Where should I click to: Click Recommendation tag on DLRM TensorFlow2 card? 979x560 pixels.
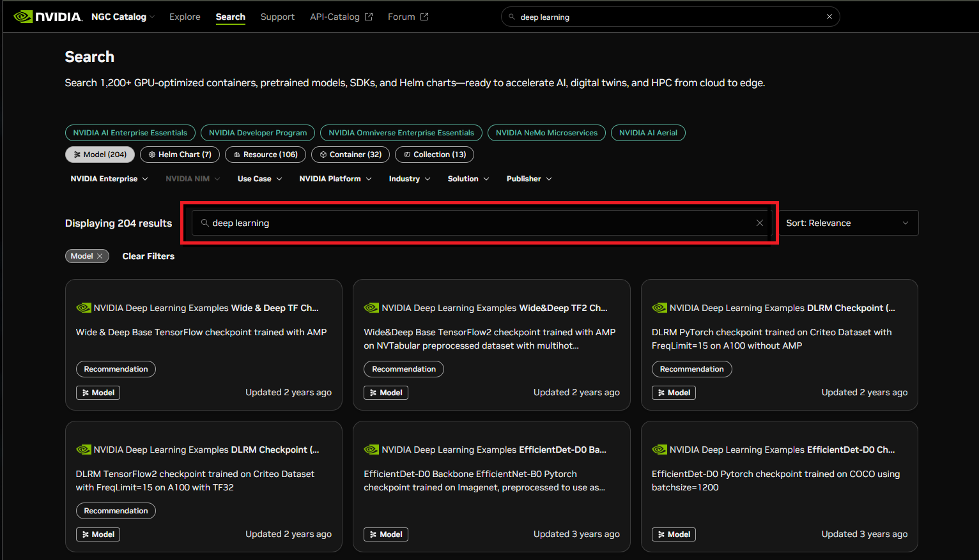116,511
